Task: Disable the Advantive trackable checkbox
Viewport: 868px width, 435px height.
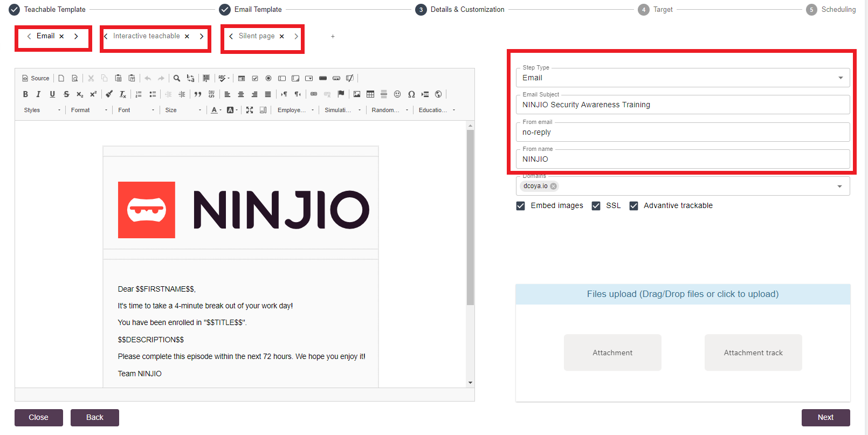Action: click(634, 206)
